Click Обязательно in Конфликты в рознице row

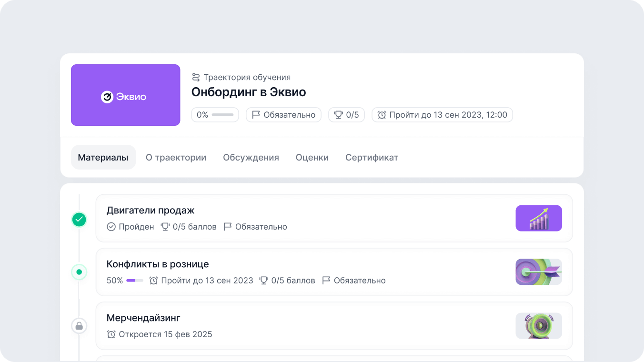(360, 281)
